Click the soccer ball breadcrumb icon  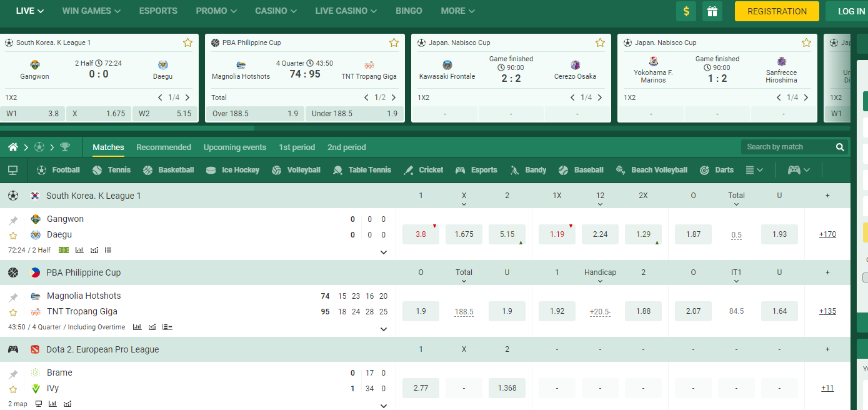[39, 147]
